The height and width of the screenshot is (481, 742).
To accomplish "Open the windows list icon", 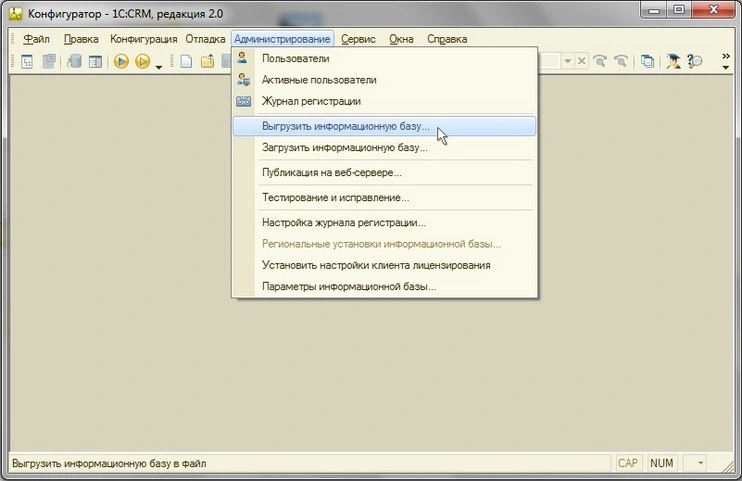I will click(x=647, y=62).
